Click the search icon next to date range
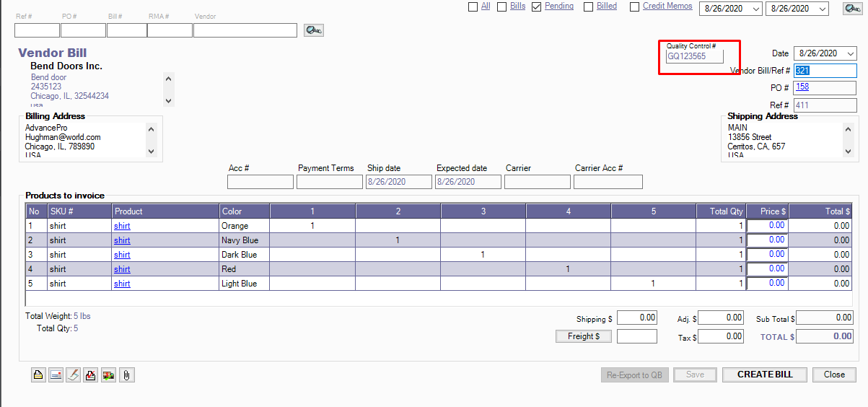 point(853,9)
